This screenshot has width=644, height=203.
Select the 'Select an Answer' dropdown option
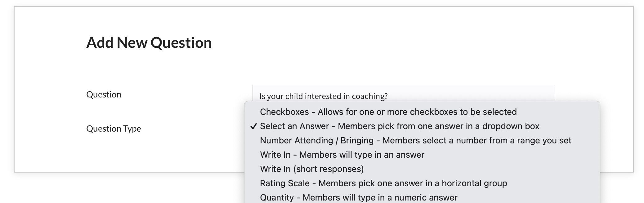[x=399, y=126]
